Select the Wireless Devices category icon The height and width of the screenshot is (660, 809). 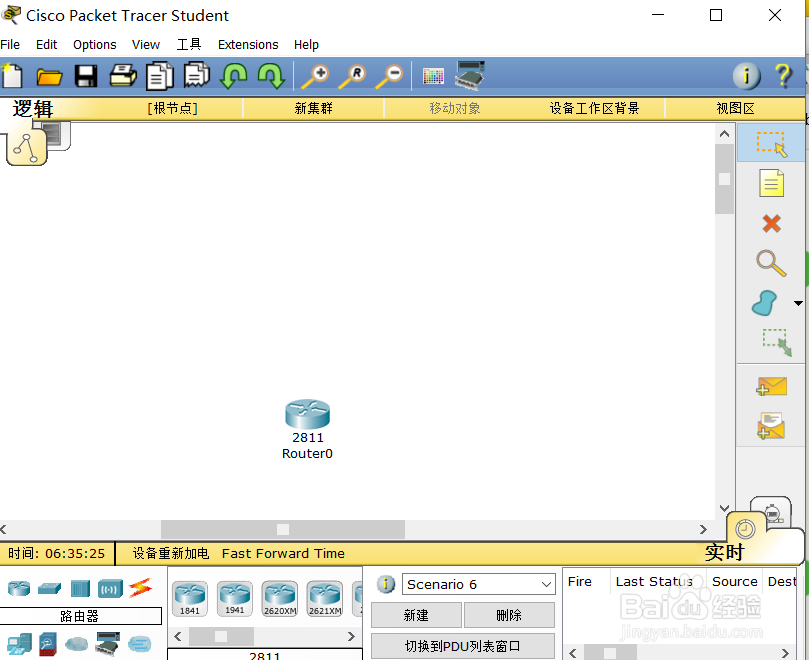[x=110, y=588]
